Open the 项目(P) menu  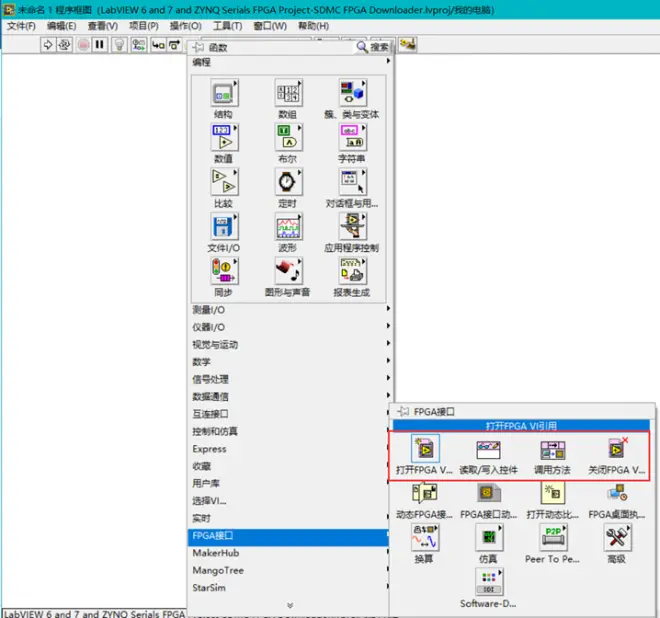(x=144, y=26)
